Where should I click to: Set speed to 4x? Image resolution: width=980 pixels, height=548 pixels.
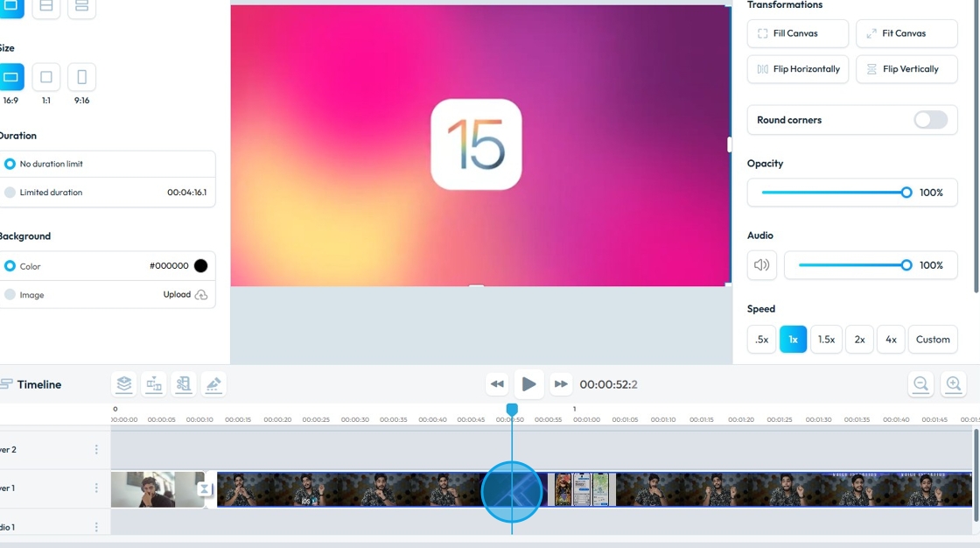tap(891, 340)
